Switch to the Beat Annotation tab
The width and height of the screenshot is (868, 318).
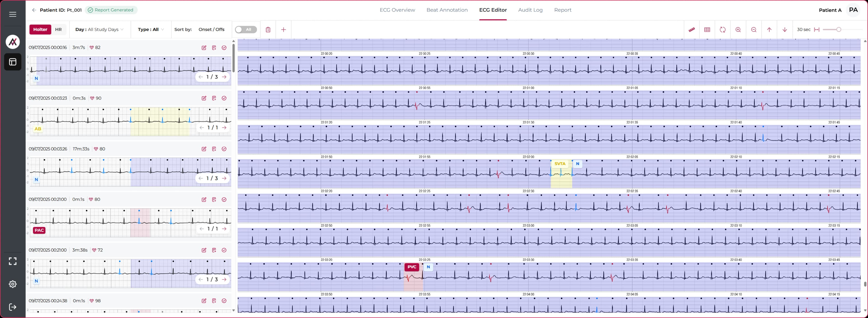point(447,10)
